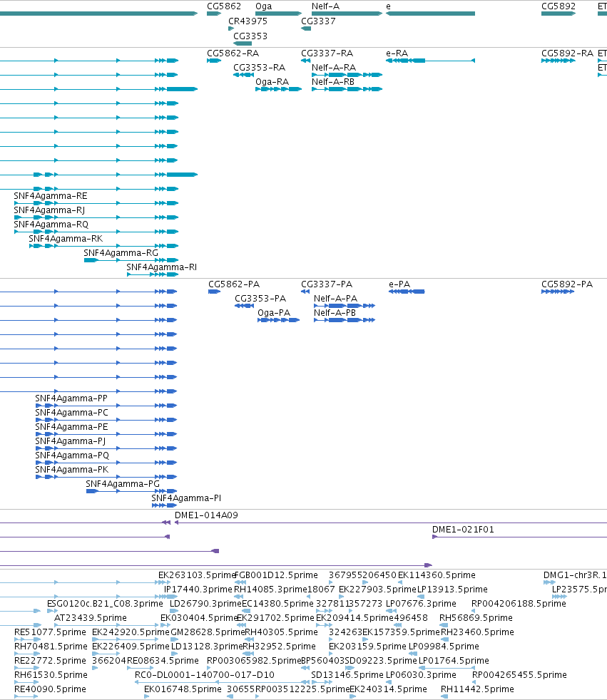Select CDS label CG3353-PA
Screen dimensions: 607x700
260,299
